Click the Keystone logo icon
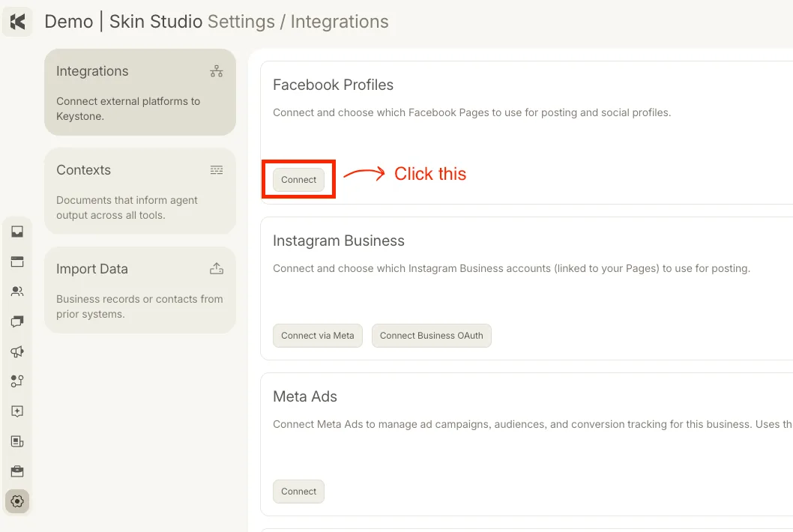This screenshot has width=793, height=532. 17,22
